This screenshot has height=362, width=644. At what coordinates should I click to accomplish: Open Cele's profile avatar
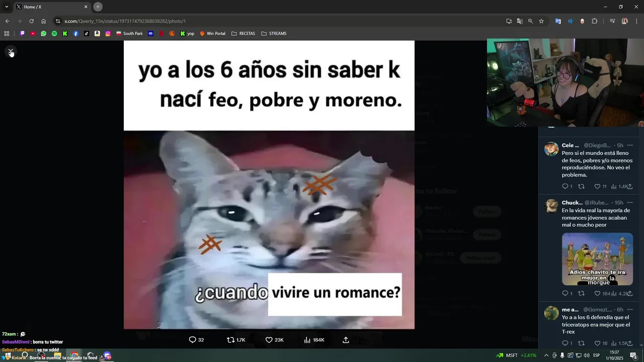(x=551, y=149)
